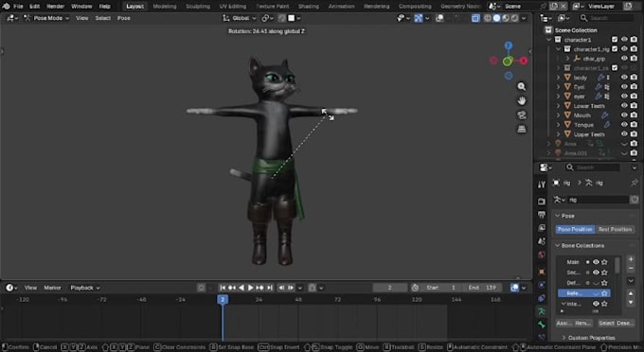Open the File menu
Viewport: 644px width, 352px height.
click(x=19, y=7)
